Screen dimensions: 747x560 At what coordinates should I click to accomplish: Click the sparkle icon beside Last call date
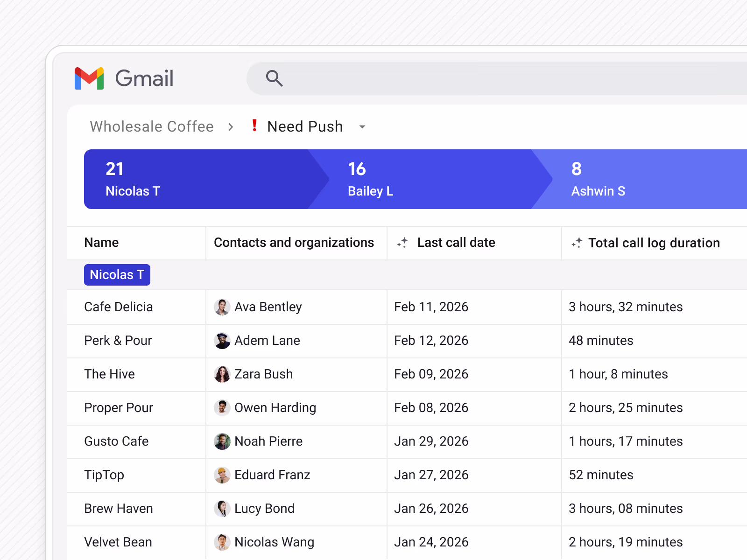pos(402,243)
